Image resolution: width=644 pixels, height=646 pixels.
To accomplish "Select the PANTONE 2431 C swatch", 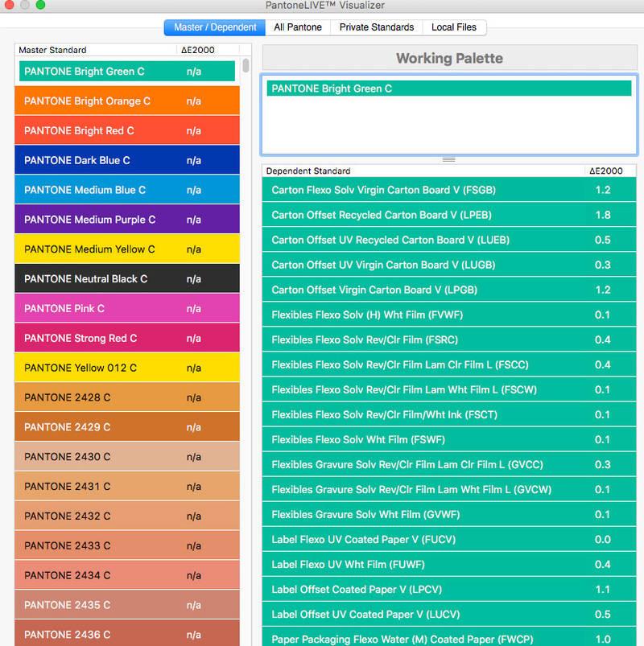I will coord(127,487).
